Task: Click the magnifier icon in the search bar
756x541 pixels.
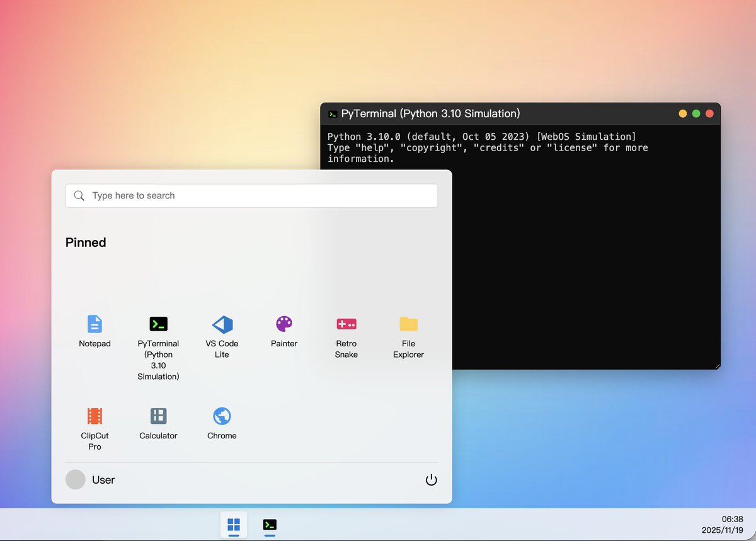Action: 79,196
